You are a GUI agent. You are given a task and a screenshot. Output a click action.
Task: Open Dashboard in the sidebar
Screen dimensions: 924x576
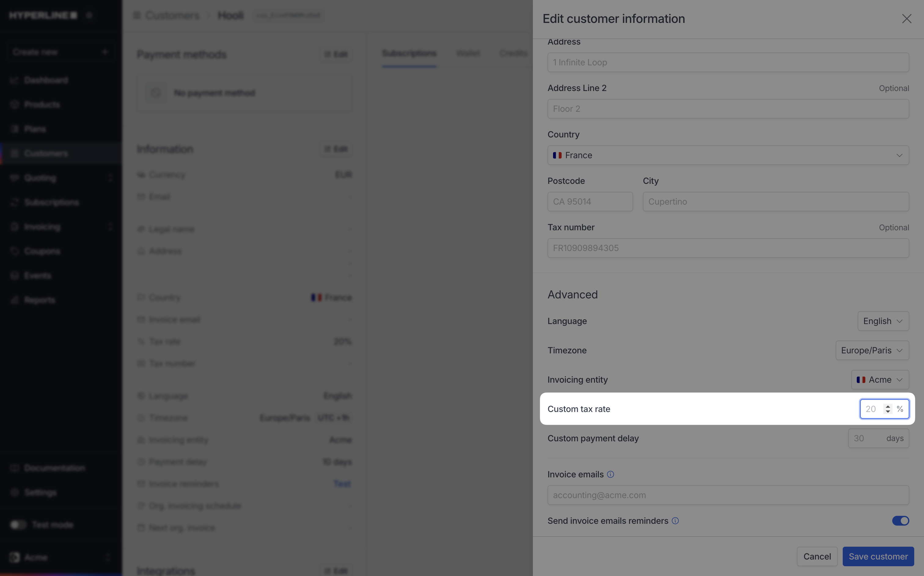click(61, 80)
